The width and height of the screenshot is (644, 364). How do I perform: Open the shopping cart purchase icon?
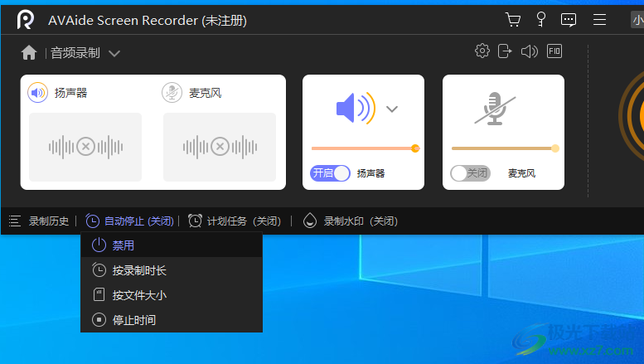[x=513, y=19]
